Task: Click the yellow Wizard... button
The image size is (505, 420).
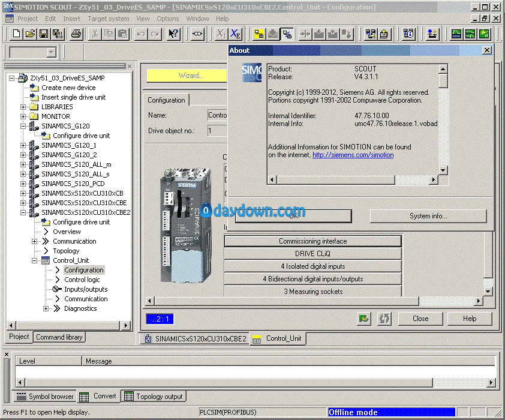Action: (187, 76)
